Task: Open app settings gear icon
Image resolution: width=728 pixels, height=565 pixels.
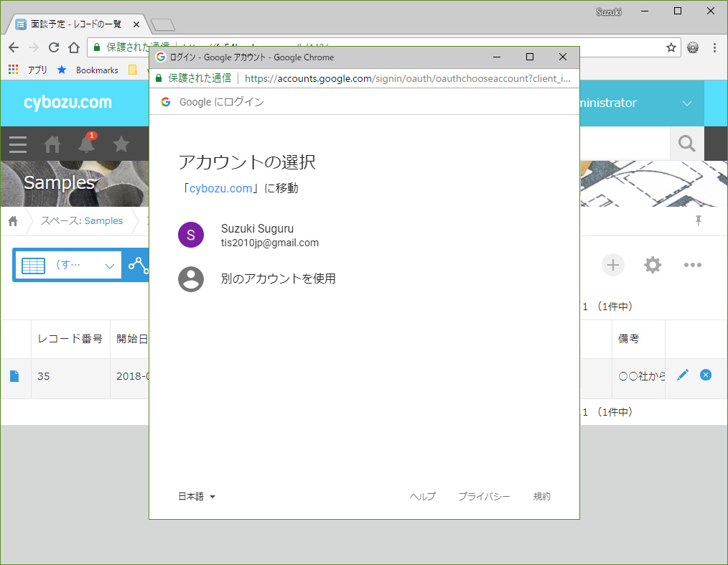Action: tap(653, 265)
